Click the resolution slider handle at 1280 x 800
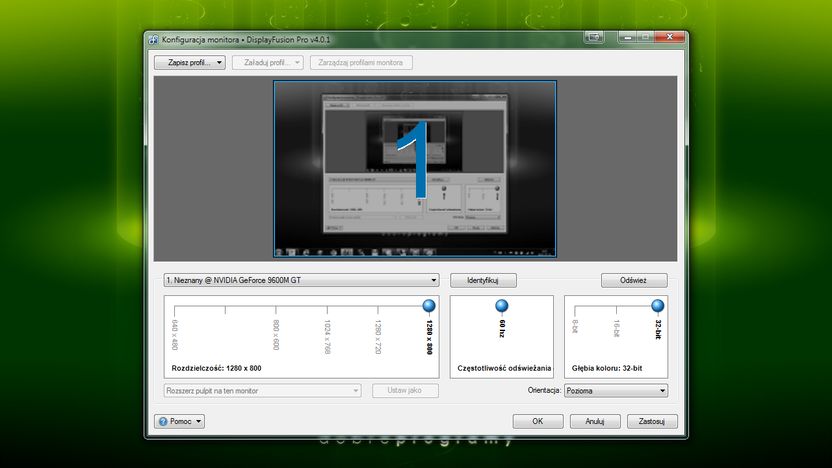 point(429,306)
